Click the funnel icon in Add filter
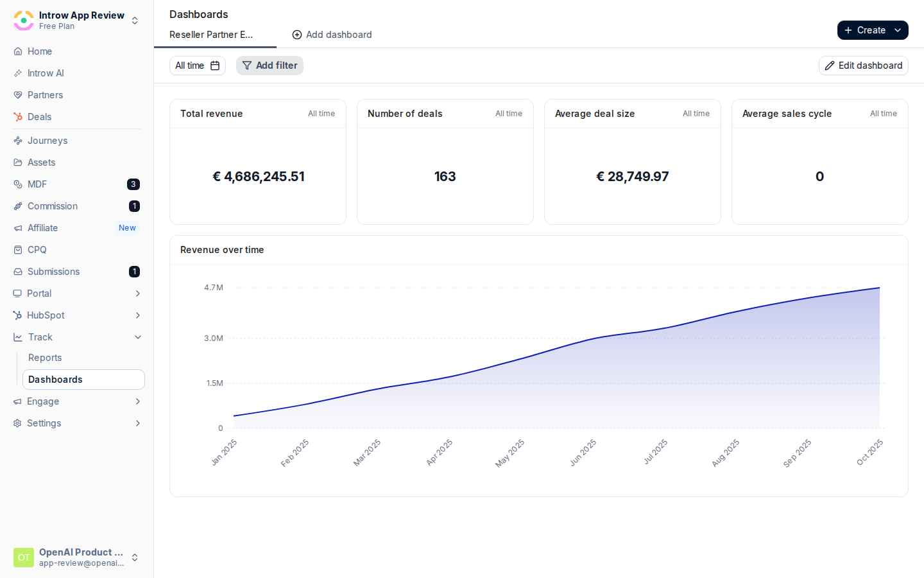The image size is (924, 578). point(246,66)
